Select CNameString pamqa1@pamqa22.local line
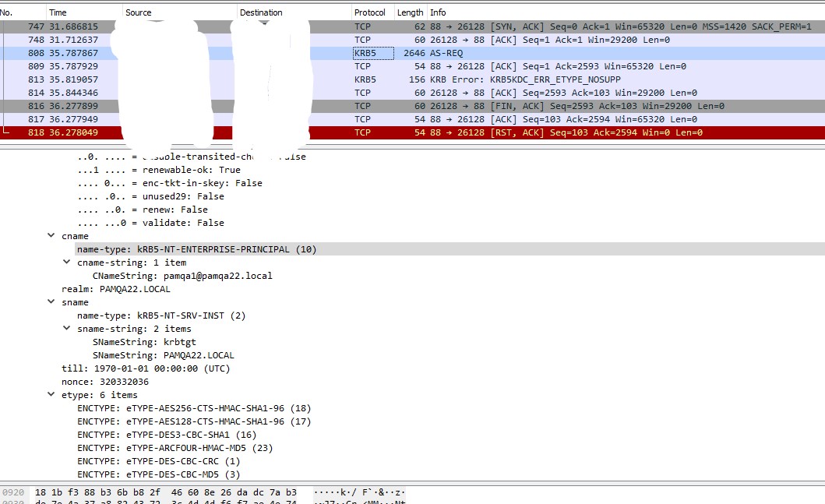The image size is (825, 504). point(182,276)
